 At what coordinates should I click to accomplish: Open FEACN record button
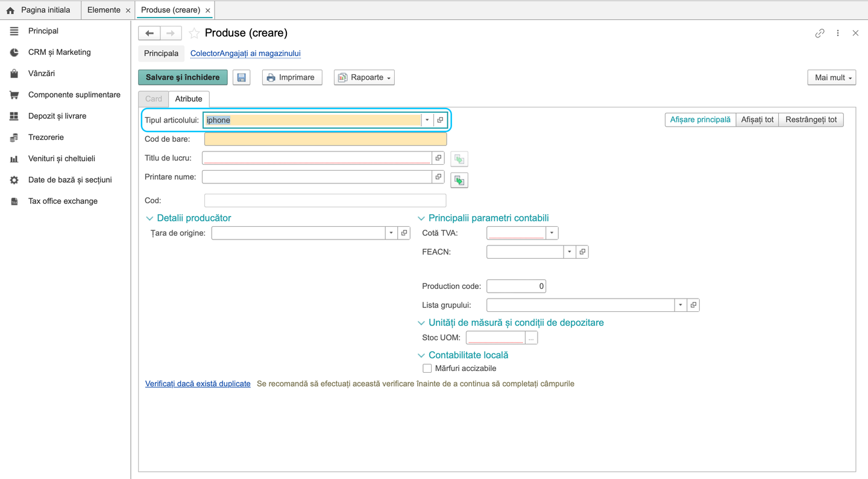[582, 252]
